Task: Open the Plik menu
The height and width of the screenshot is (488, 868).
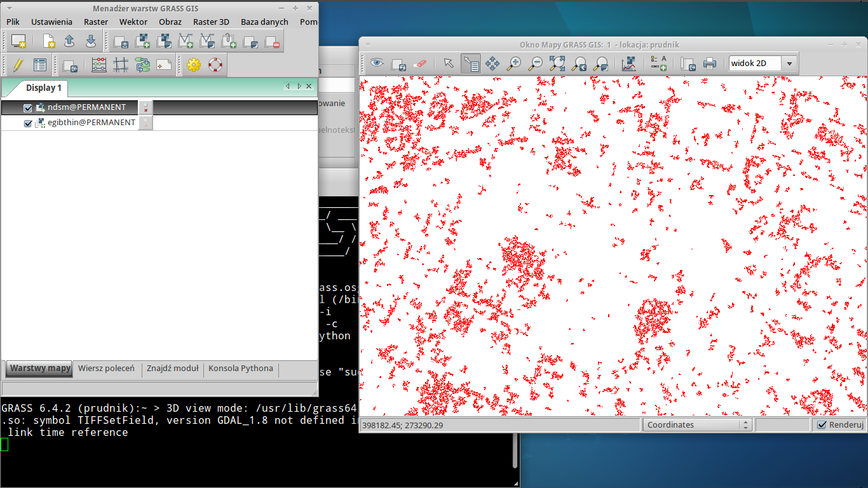Action: [x=13, y=22]
